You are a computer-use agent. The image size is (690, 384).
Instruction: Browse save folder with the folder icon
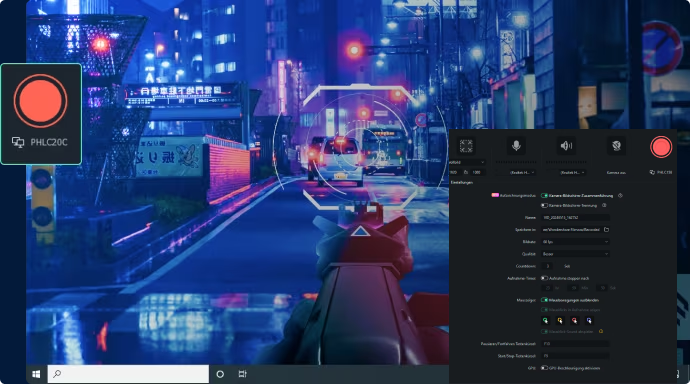606,230
